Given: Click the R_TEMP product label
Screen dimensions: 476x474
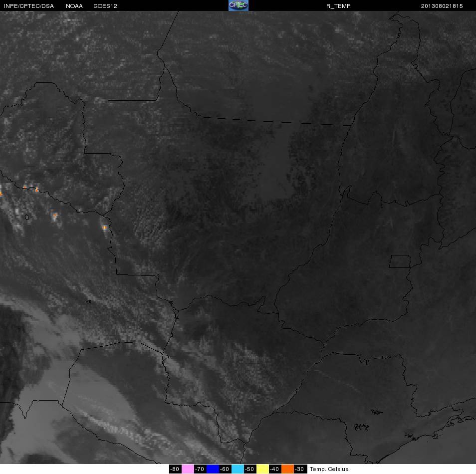Looking at the screenshot, I should [338, 6].
